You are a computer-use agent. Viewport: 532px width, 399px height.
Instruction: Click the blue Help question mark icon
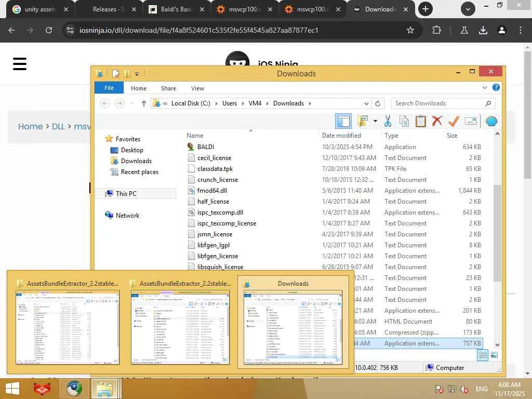tap(496, 87)
